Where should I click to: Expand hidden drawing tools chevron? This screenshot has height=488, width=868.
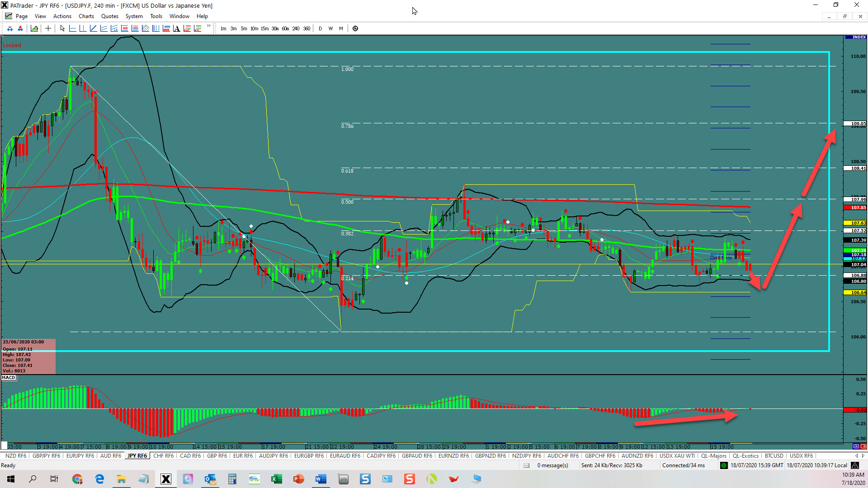pos(209,26)
